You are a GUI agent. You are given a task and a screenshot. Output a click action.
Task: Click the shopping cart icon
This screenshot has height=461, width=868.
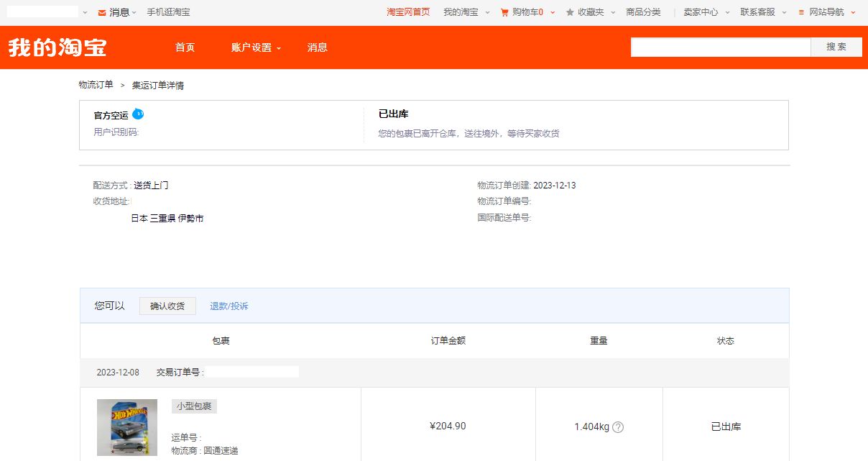pyautogui.click(x=504, y=12)
